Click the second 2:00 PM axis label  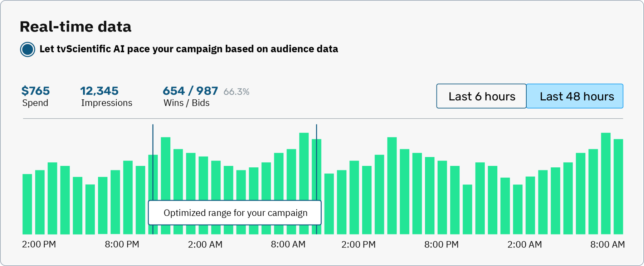point(358,245)
